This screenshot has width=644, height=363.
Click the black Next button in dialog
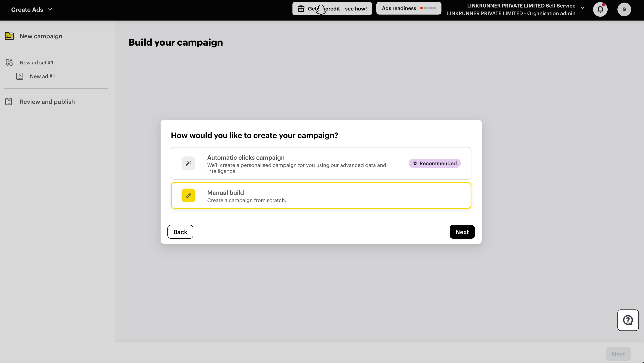tap(462, 232)
